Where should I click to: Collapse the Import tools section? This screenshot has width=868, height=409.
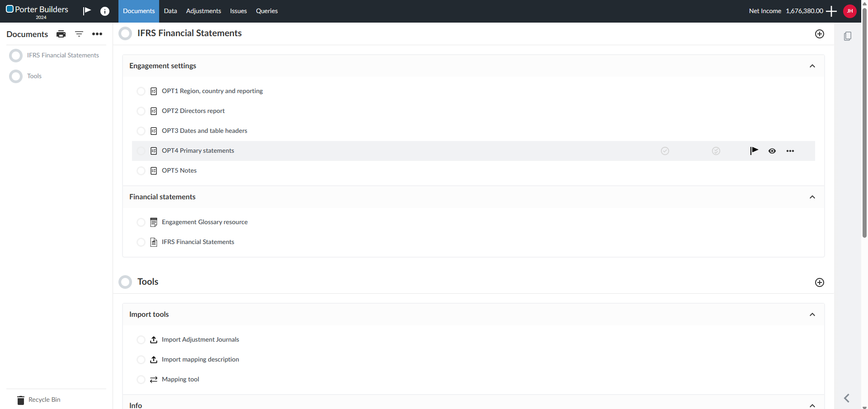(x=812, y=315)
